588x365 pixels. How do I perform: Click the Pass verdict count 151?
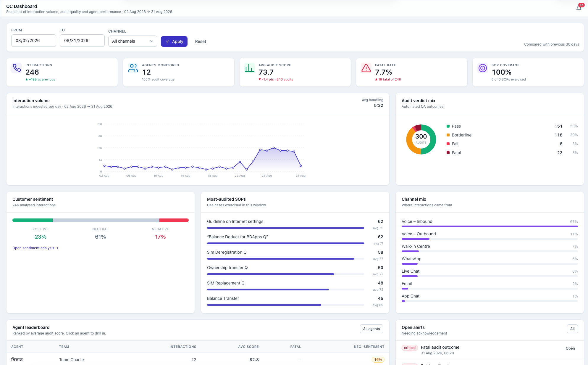pyautogui.click(x=558, y=126)
